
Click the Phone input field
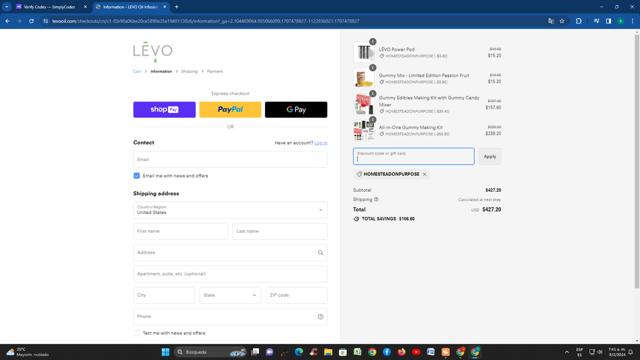tap(230, 317)
